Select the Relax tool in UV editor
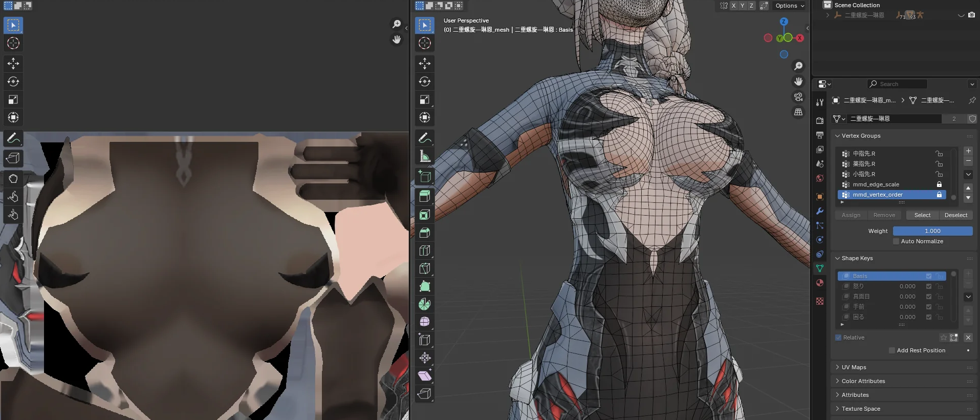 pyautogui.click(x=13, y=197)
